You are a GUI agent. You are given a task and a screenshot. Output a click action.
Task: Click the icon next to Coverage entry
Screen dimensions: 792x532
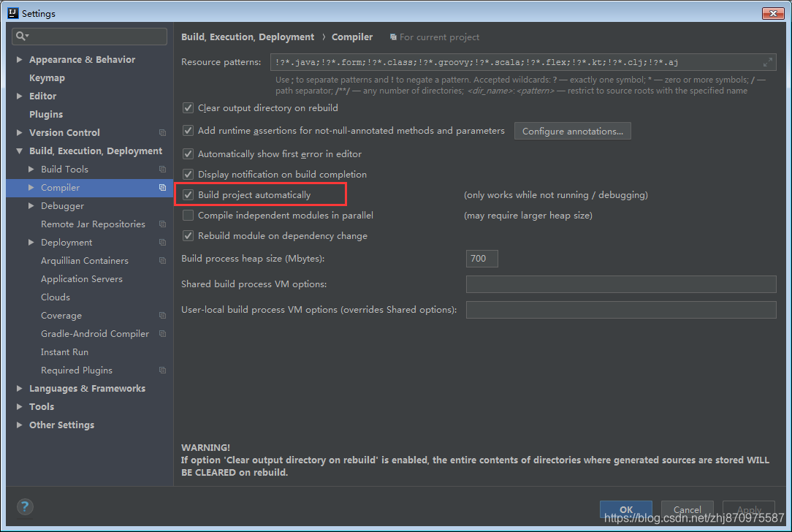161,315
